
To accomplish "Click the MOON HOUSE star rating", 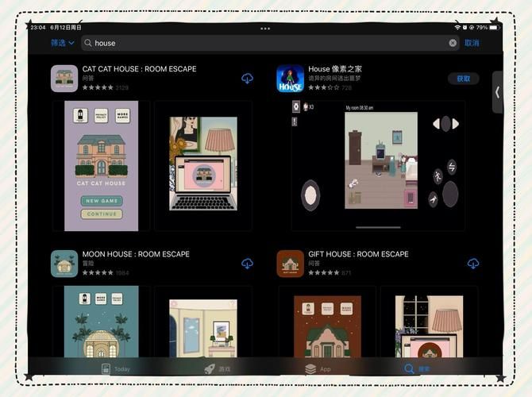I will point(98,273).
